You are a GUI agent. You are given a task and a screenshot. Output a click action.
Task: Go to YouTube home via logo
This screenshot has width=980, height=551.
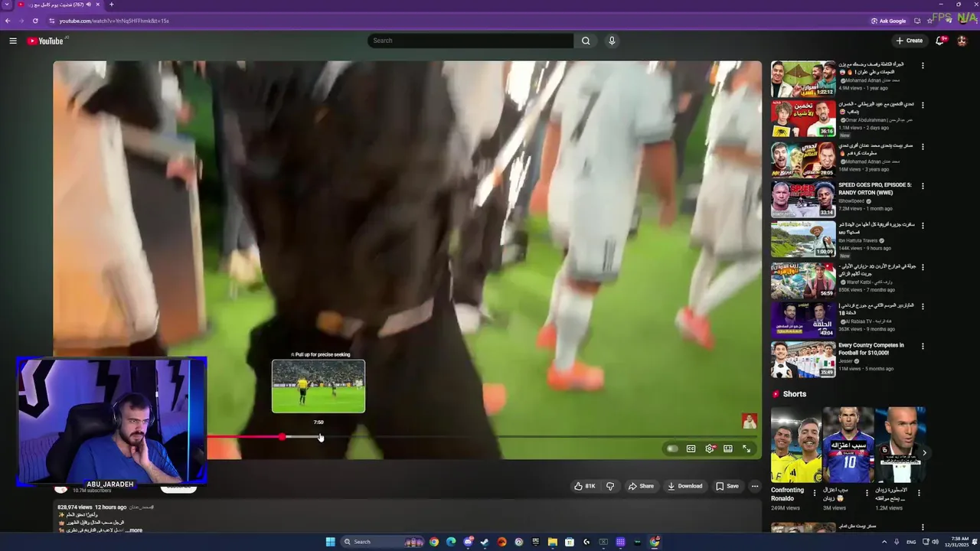(x=45, y=41)
